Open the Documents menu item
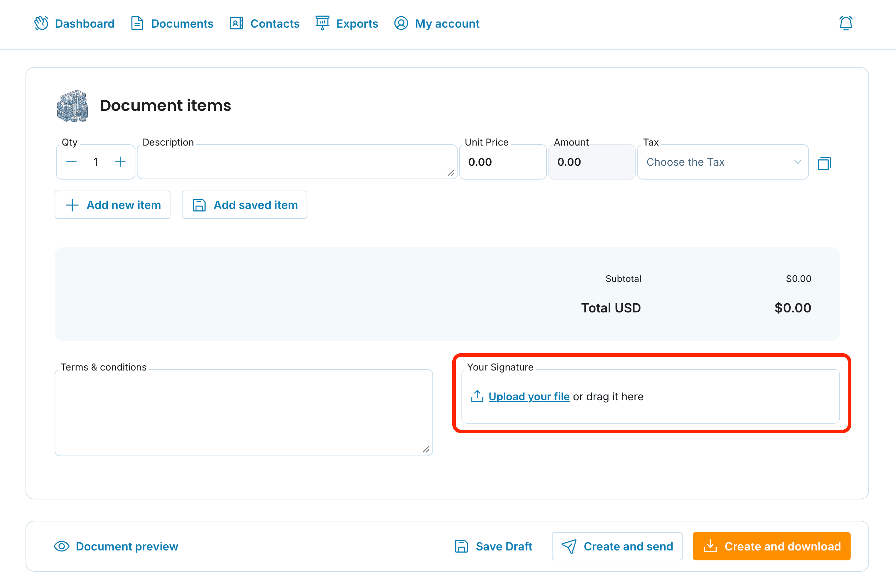Screen dimensions: 896x588 [172, 23]
